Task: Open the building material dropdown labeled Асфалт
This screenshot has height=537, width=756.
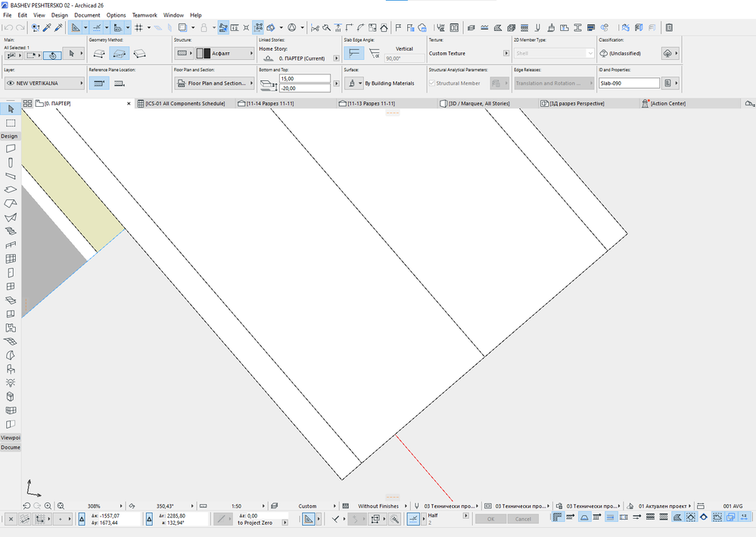Action: pyautogui.click(x=225, y=54)
